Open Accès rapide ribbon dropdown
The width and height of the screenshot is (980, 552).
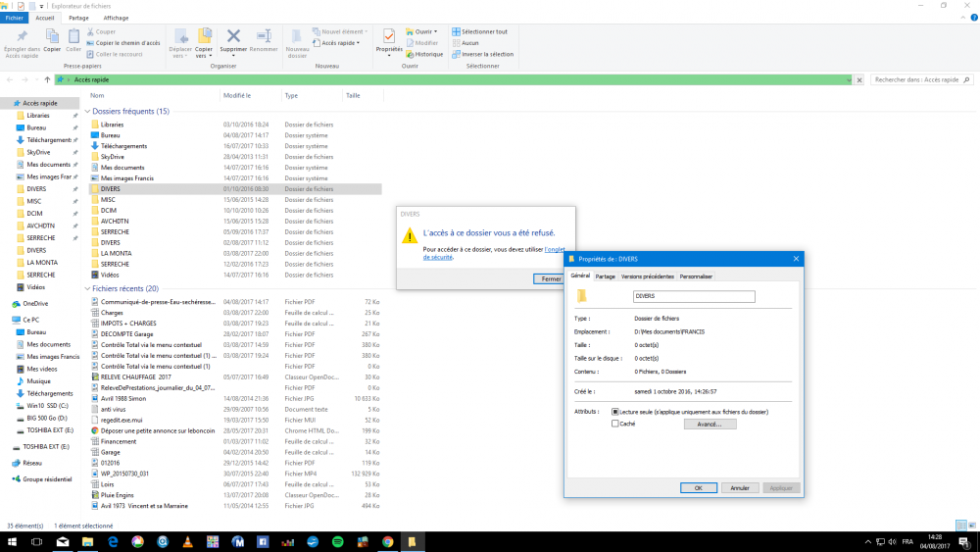pyautogui.click(x=336, y=42)
